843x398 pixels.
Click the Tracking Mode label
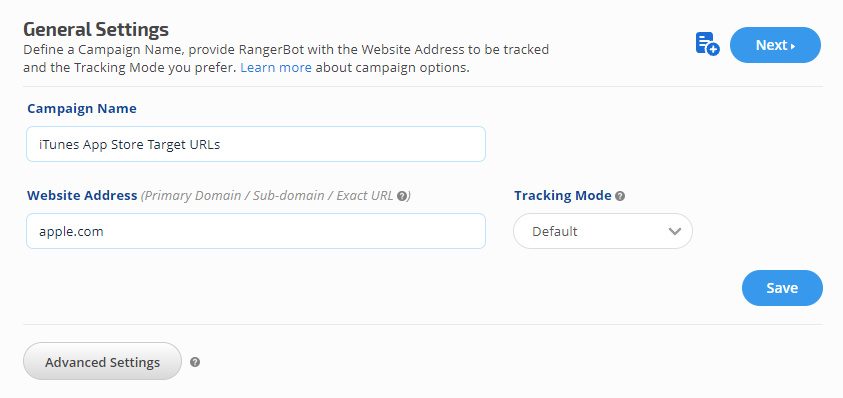point(563,195)
